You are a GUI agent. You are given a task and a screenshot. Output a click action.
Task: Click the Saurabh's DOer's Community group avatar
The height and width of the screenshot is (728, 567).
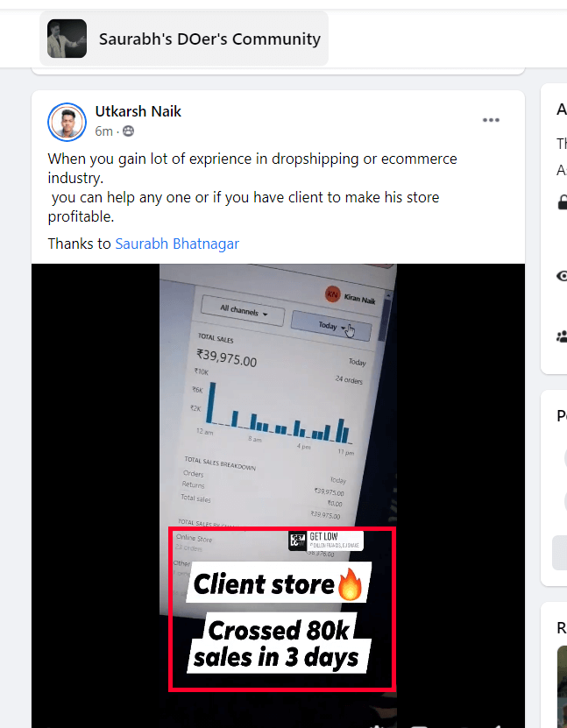click(x=67, y=39)
